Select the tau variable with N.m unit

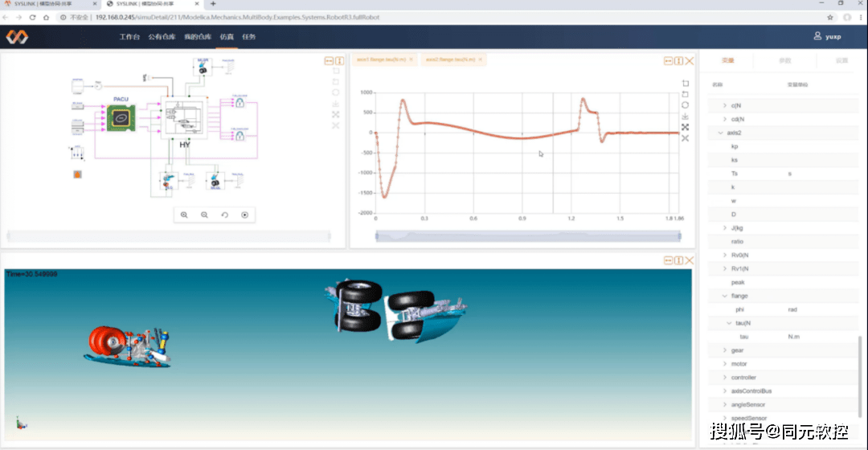coord(783,337)
